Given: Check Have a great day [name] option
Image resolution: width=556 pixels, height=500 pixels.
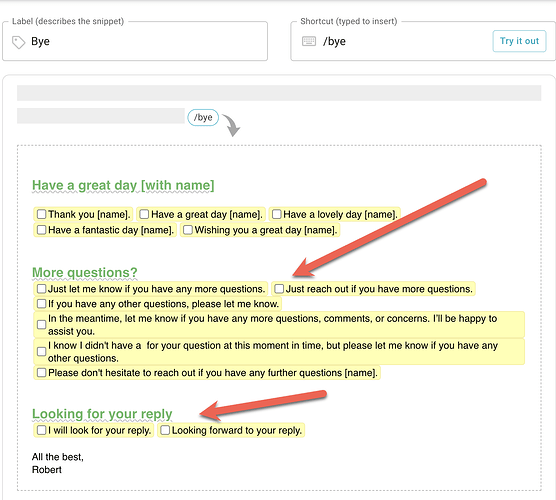Looking at the screenshot, I should pos(144,214).
